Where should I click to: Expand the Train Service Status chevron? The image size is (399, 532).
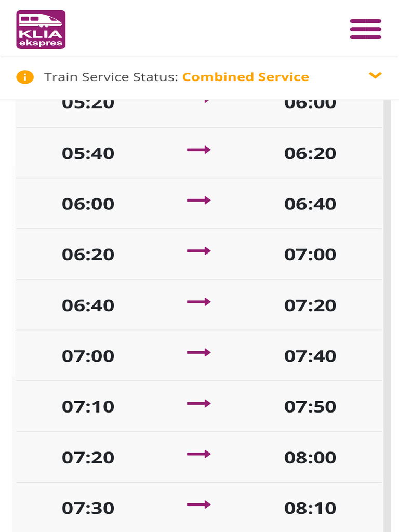pyautogui.click(x=375, y=76)
